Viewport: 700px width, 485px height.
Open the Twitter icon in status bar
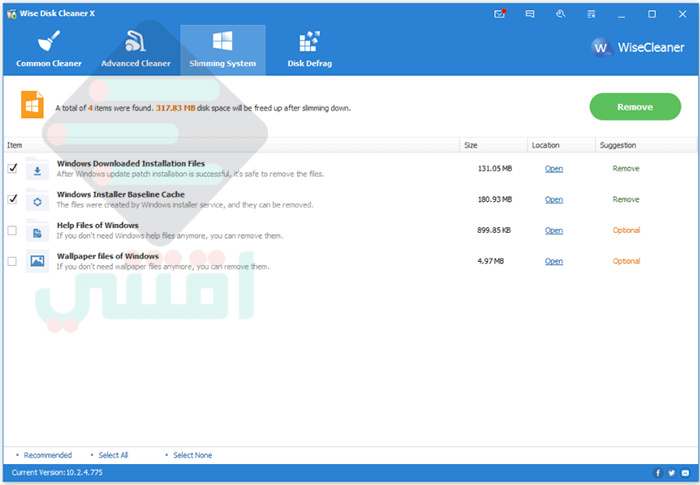(x=671, y=472)
